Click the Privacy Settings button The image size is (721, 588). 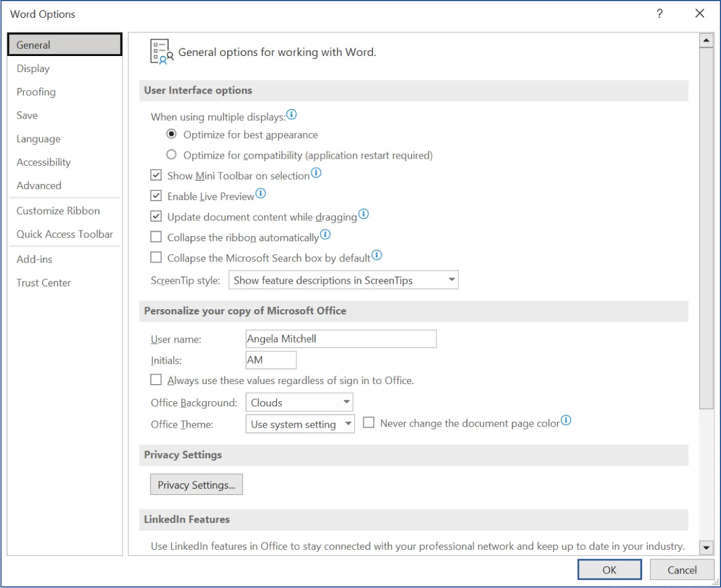[x=196, y=484]
